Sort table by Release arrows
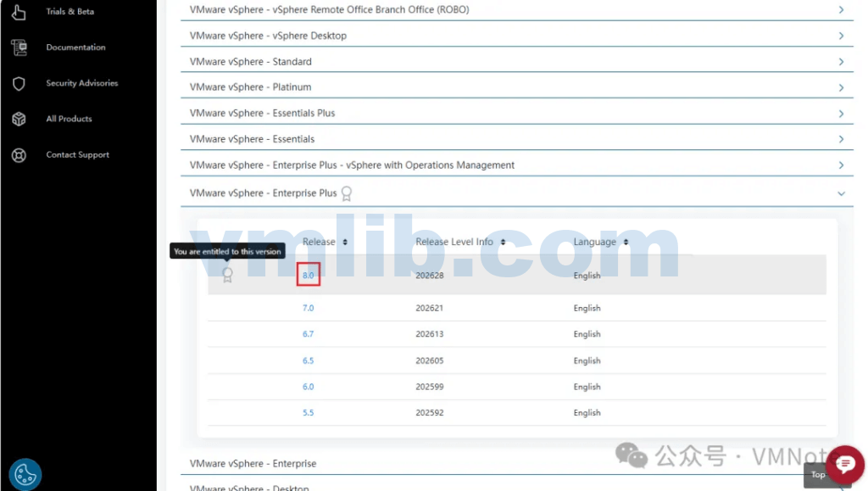The height and width of the screenshot is (491, 868). click(345, 242)
